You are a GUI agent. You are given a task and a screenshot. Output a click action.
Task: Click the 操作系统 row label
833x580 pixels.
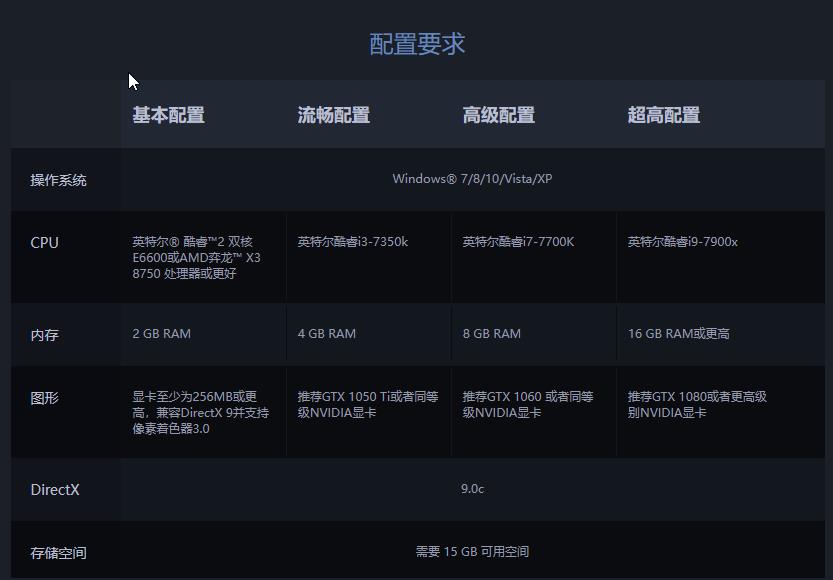56,179
